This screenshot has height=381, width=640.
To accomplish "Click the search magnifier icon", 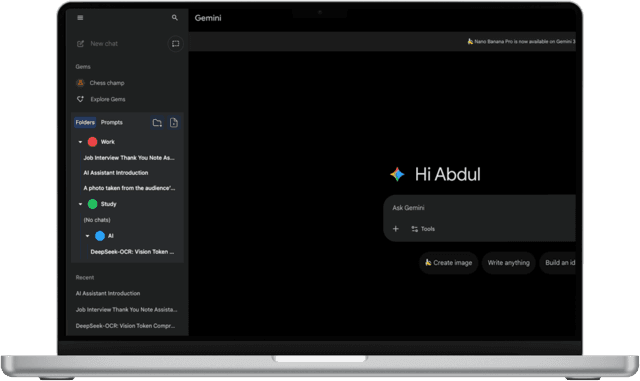I will click(175, 18).
